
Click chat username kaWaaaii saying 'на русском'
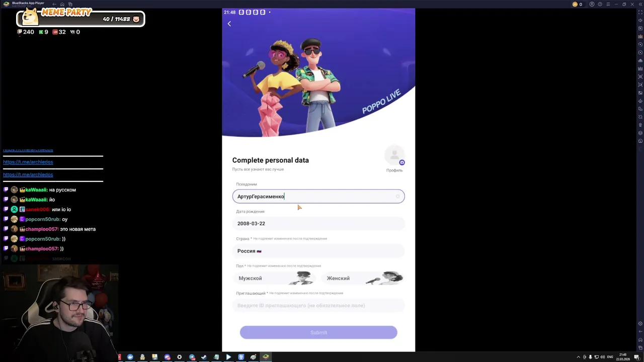(37, 190)
